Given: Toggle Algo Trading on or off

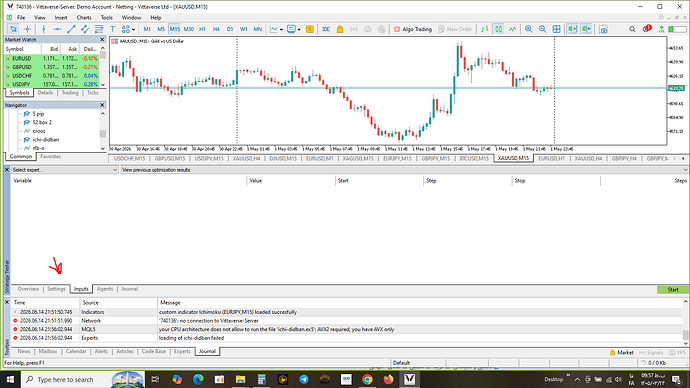Looking at the screenshot, I should coord(412,29).
